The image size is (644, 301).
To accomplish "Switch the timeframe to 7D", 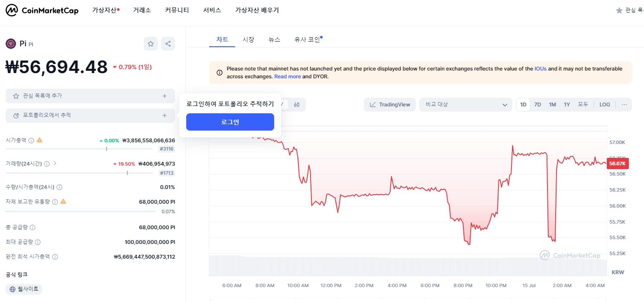I will pos(537,104).
